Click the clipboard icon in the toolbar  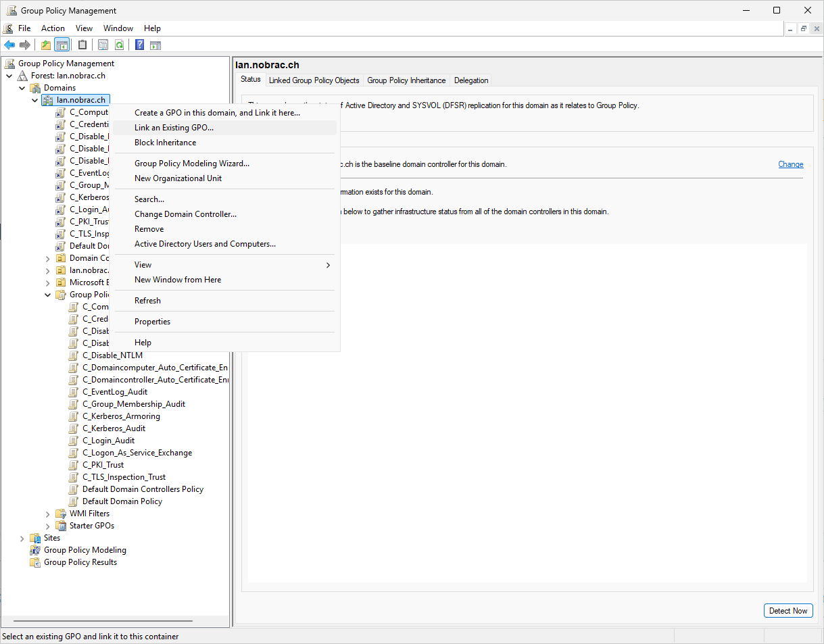click(82, 45)
